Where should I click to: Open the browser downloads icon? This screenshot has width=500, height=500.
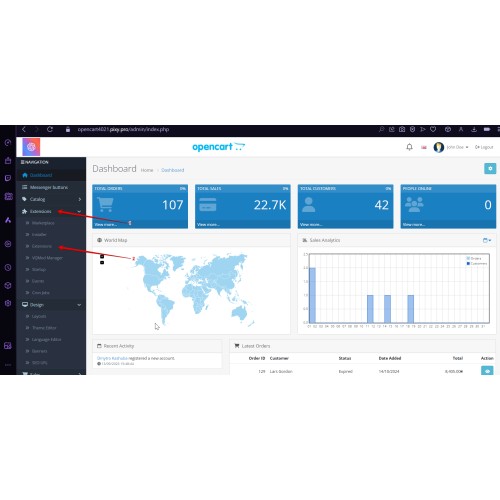click(474, 129)
